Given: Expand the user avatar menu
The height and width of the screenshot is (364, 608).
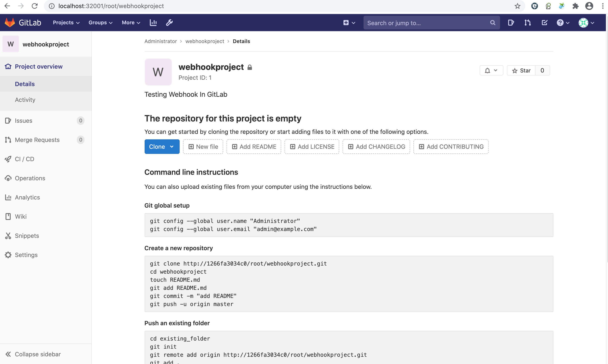Looking at the screenshot, I should [x=586, y=23].
